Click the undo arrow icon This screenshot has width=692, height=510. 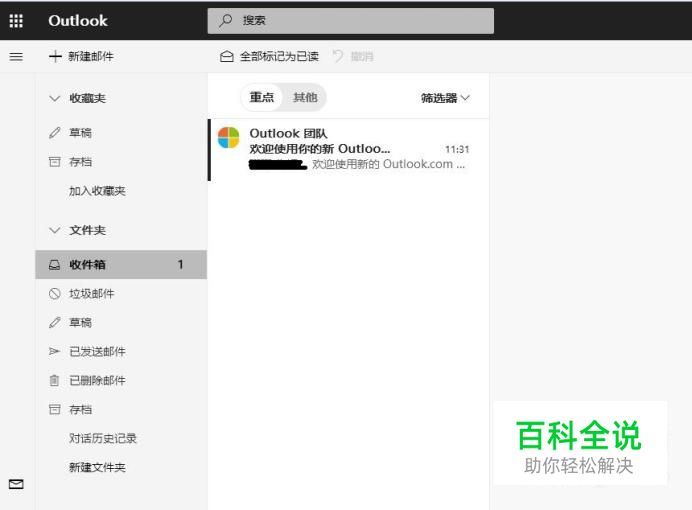pos(338,56)
